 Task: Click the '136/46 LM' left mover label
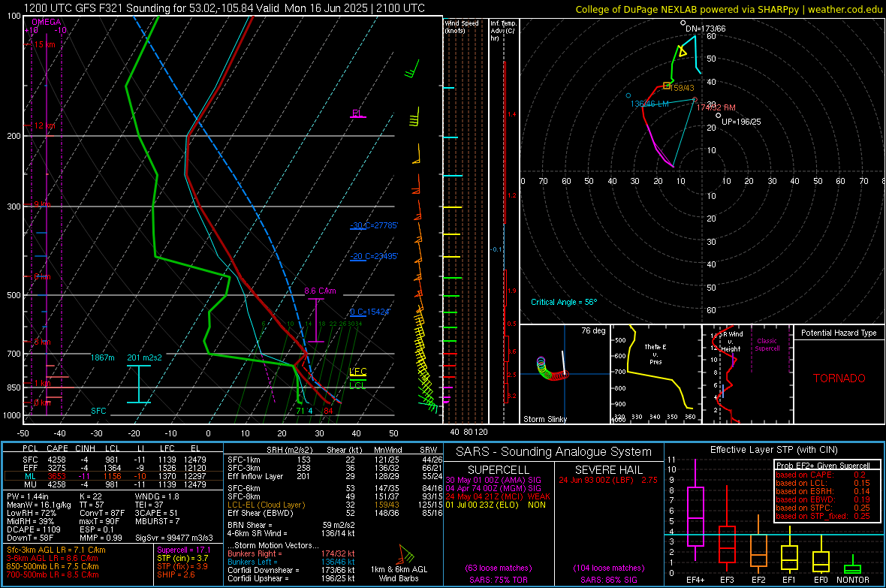click(x=649, y=104)
